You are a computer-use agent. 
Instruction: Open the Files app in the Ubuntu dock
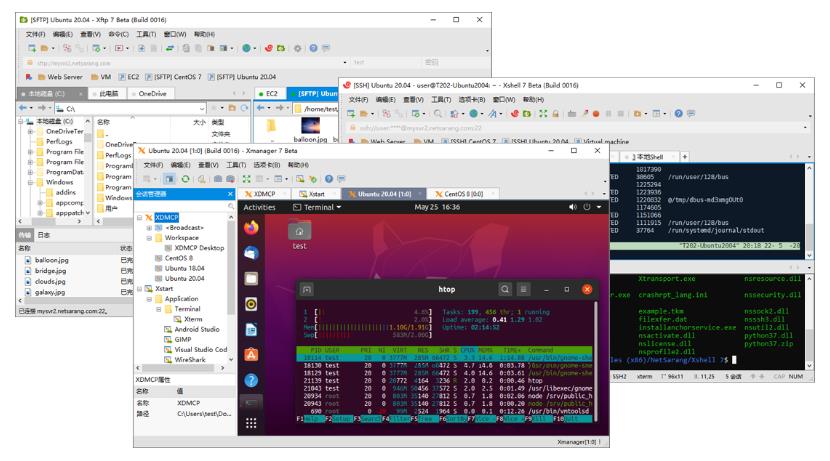[x=251, y=278]
